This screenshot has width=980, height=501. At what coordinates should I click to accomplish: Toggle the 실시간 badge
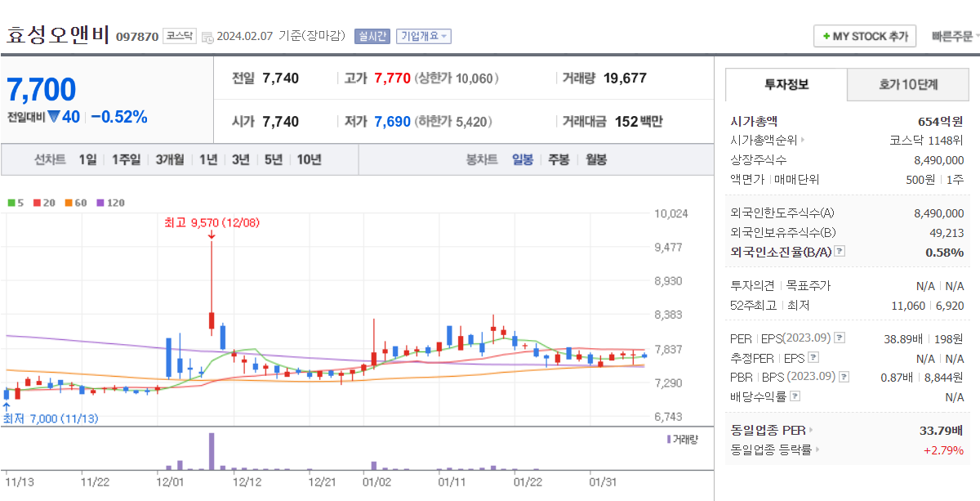click(x=372, y=36)
